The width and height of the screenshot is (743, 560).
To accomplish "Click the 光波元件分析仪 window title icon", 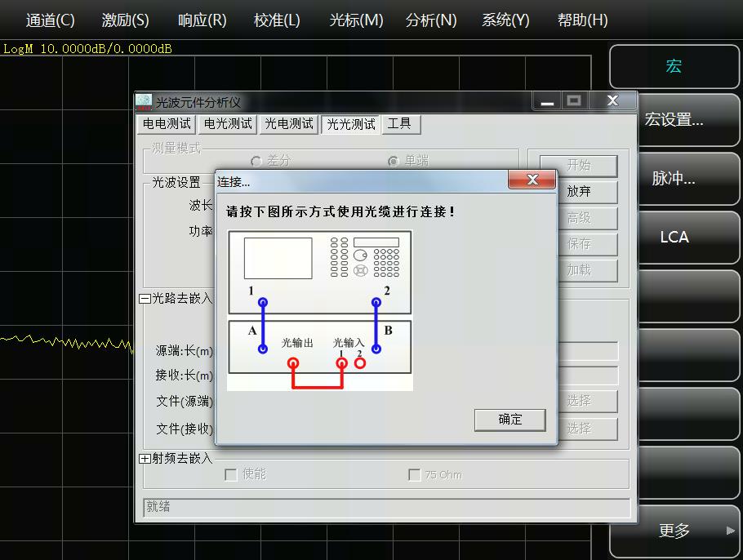I will (x=144, y=102).
